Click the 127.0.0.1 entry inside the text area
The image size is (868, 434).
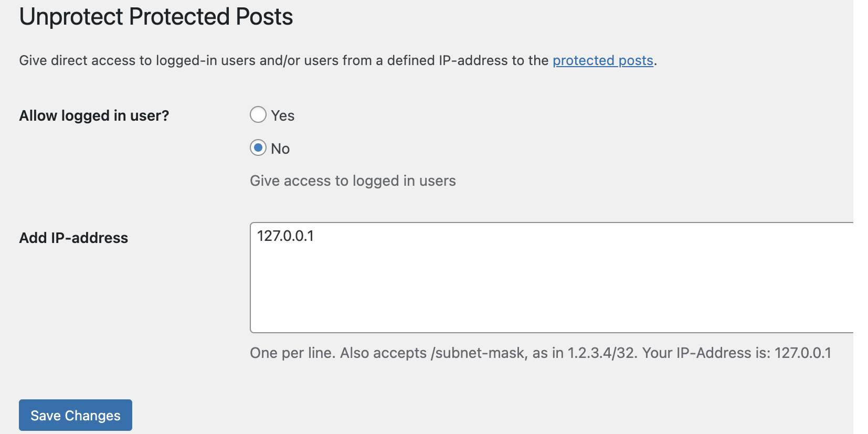click(285, 236)
